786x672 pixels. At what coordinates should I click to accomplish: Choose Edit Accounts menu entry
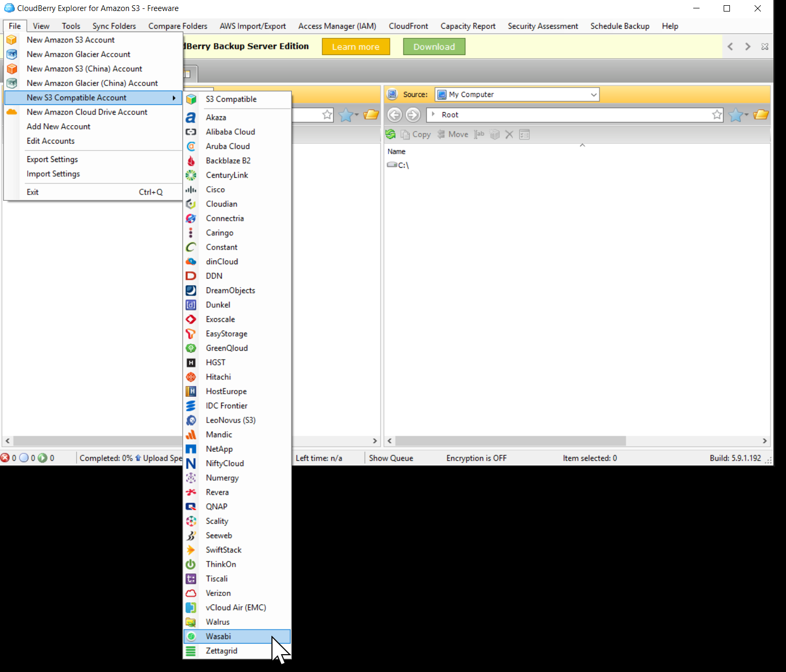tap(51, 141)
